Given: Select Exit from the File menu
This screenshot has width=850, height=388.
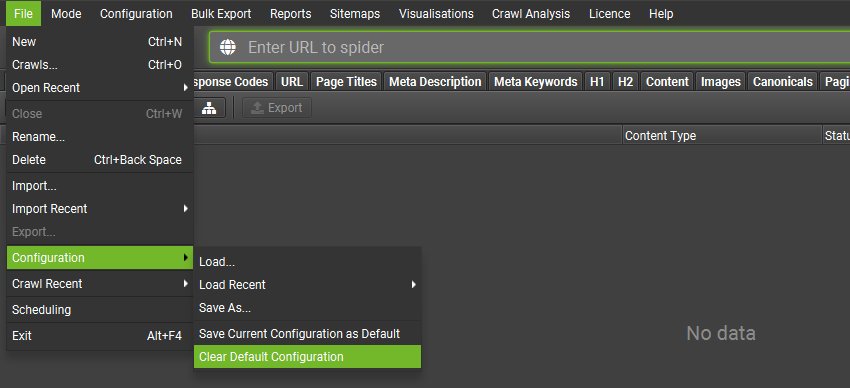Looking at the screenshot, I should click(100, 336).
